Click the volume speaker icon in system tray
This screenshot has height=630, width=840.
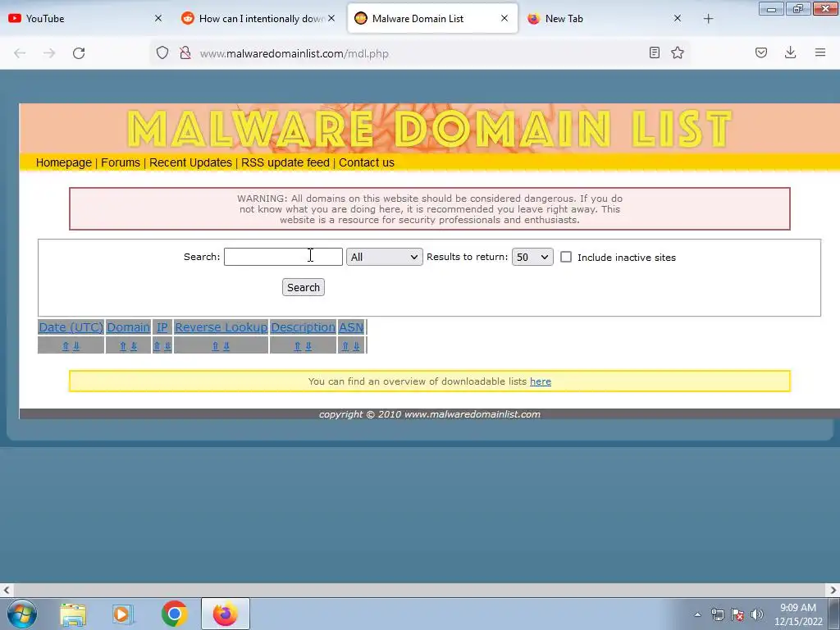[757, 614]
